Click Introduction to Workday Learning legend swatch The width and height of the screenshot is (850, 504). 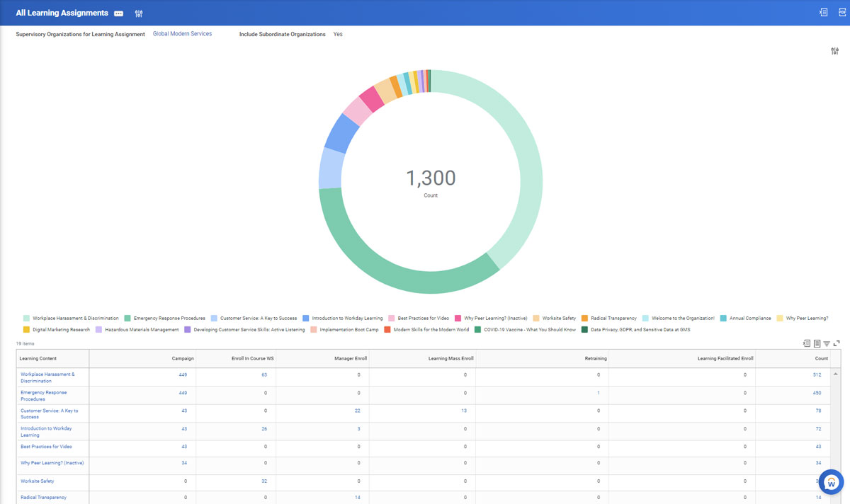click(306, 319)
